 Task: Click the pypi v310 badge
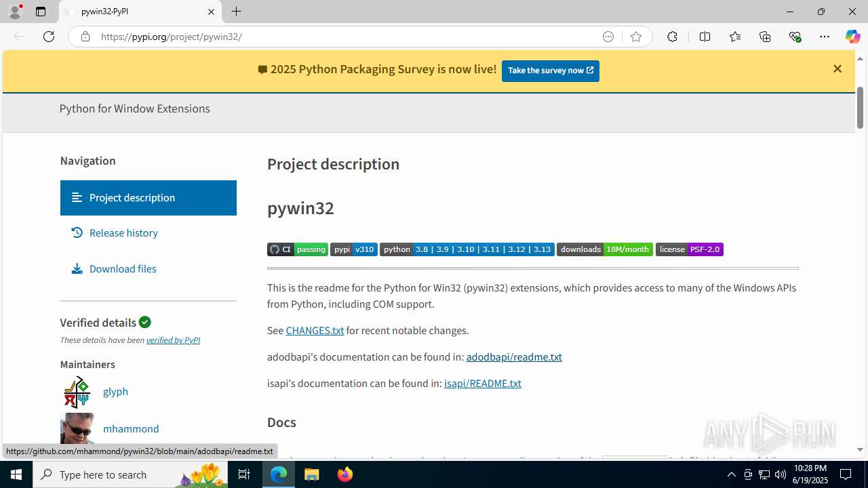[x=354, y=249]
